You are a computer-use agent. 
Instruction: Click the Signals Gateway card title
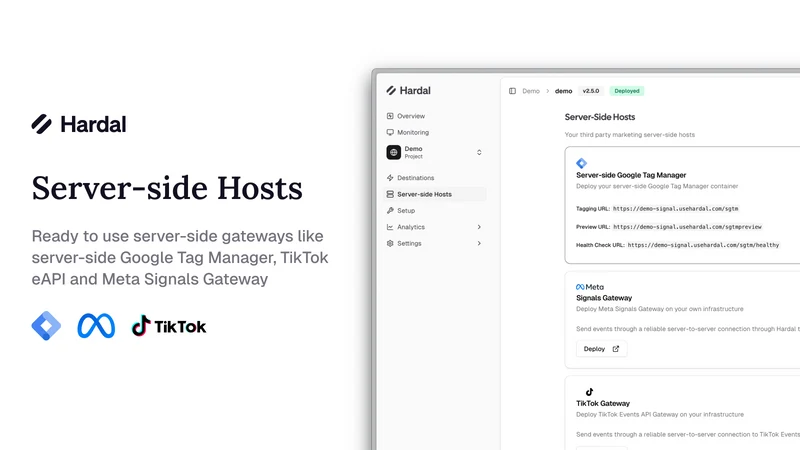point(604,298)
